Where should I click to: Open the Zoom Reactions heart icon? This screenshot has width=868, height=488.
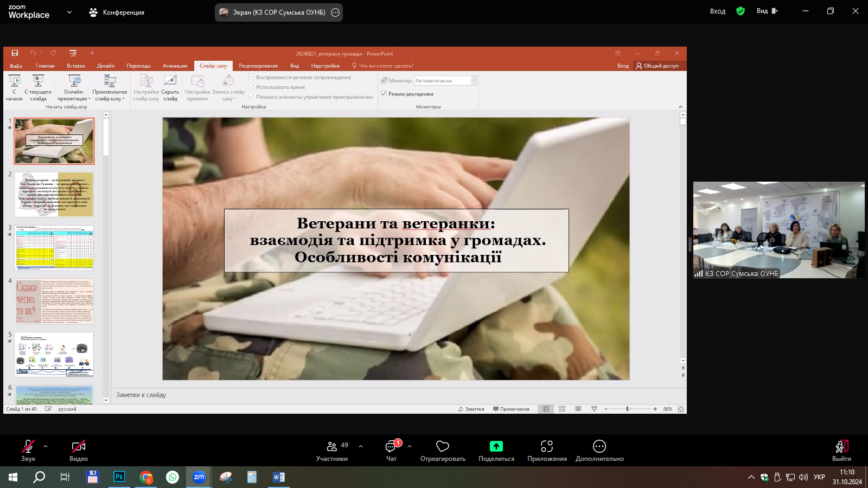tap(443, 446)
